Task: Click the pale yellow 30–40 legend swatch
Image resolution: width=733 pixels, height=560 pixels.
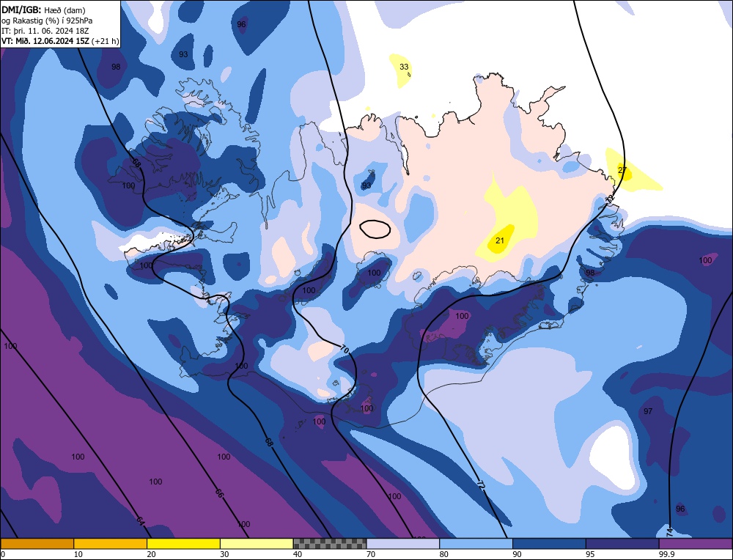Action: tap(257, 544)
